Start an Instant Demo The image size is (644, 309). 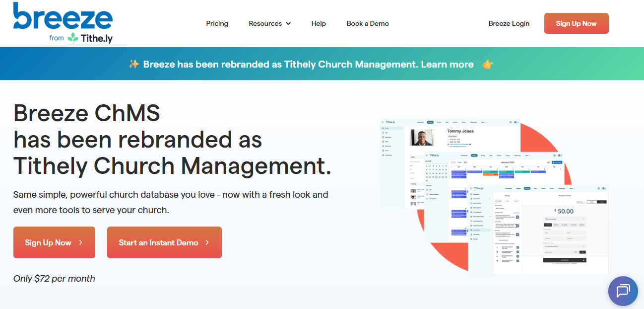click(164, 242)
